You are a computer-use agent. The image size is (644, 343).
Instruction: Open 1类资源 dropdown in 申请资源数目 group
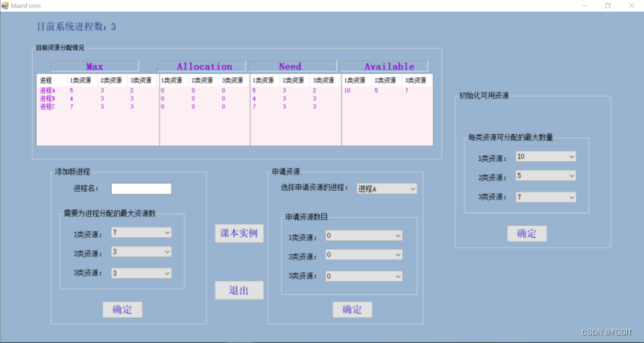pos(364,236)
